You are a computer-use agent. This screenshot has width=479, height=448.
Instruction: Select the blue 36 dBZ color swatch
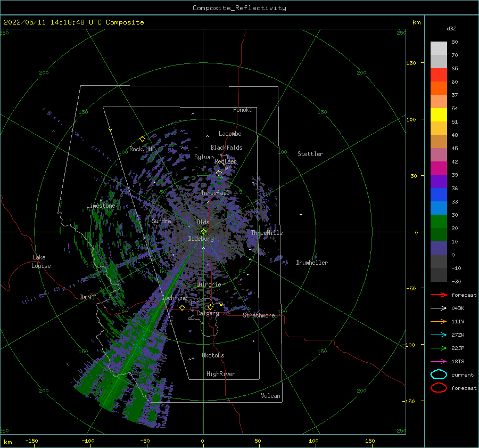439,194
